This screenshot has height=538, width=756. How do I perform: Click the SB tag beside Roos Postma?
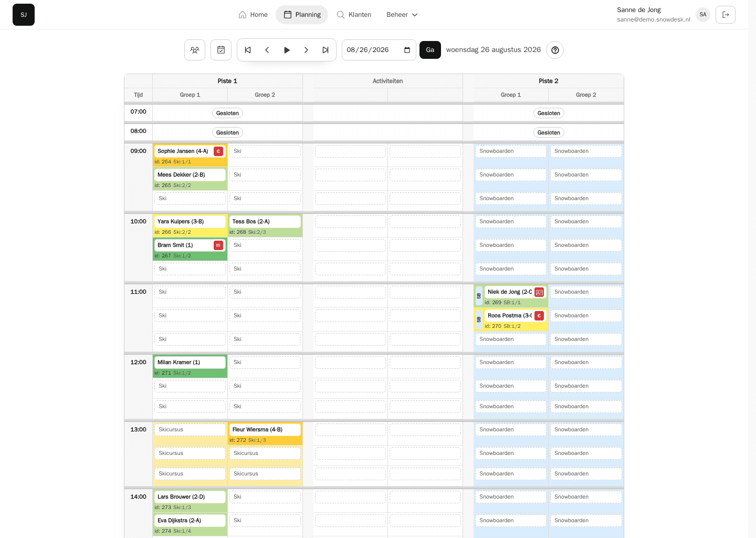(479, 319)
